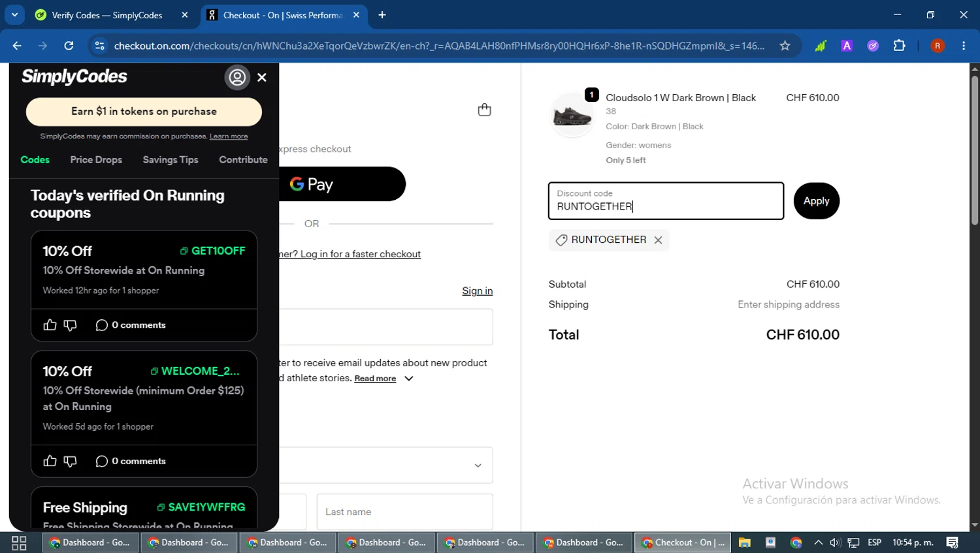
Task: Copy the SAVE1YWFFRG coupon code
Action: click(x=201, y=507)
